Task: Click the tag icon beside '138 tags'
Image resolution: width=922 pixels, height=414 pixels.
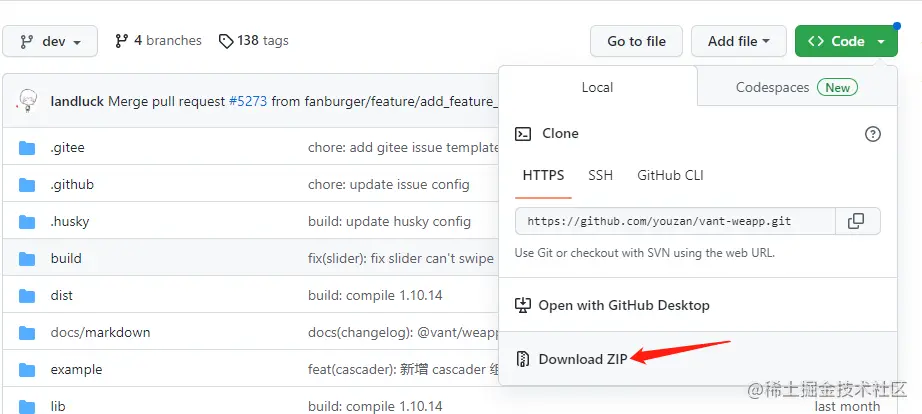Action: [x=226, y=41]
